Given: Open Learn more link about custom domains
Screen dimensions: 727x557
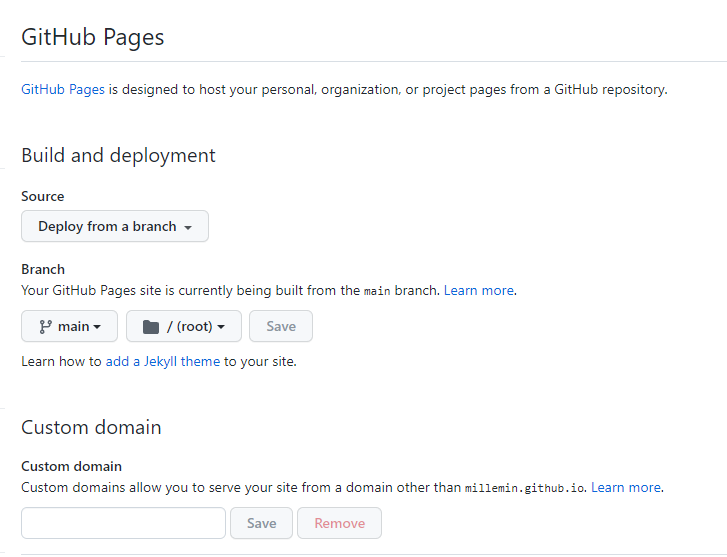Looking at the screenshot, I should click(x=626, y=487).
